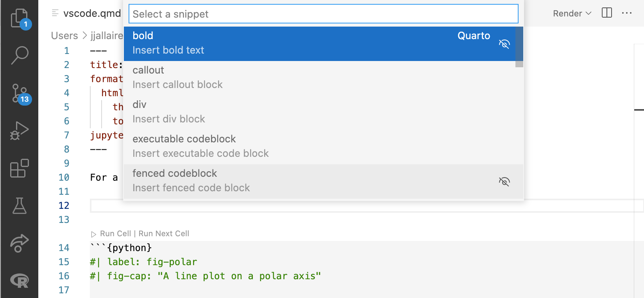Toggle visibility of the fenced codeblock snippet
Viewport: 644px width, 298px height.
504,181
